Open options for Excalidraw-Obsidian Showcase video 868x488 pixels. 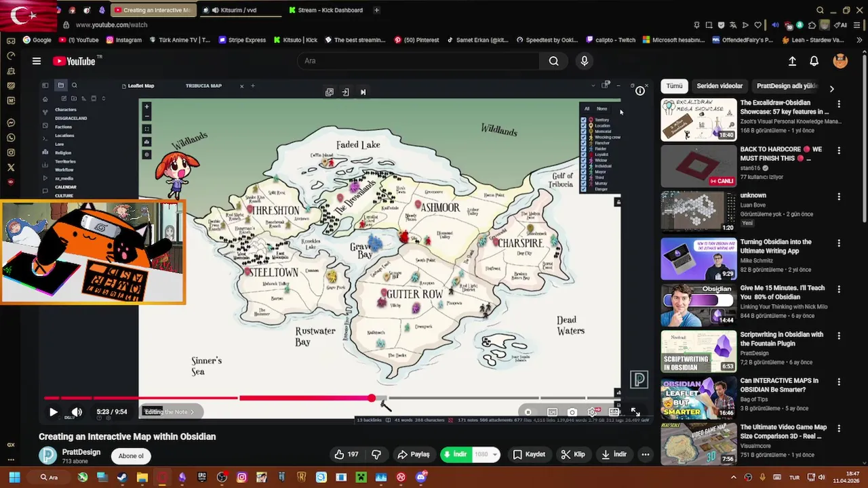click(x=839, y=104)
